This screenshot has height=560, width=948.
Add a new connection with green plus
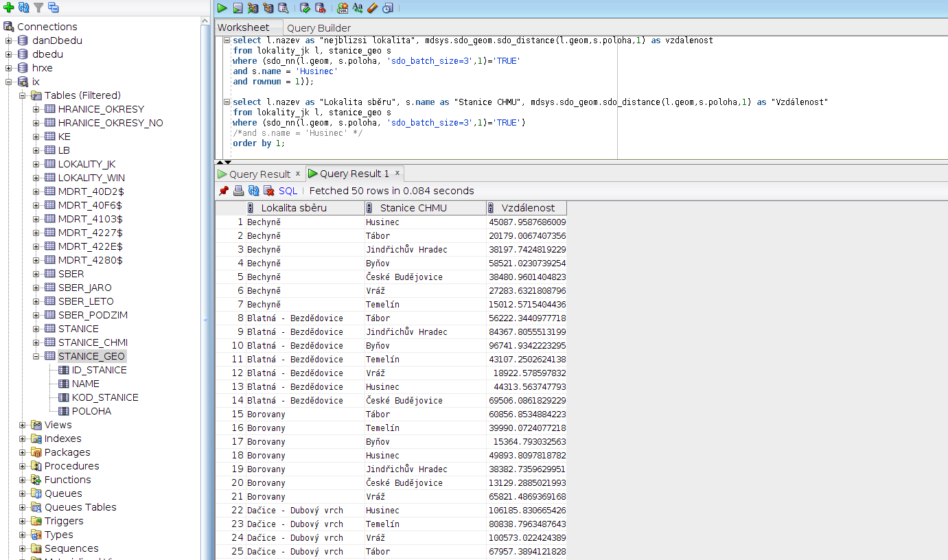click(8, 8)
